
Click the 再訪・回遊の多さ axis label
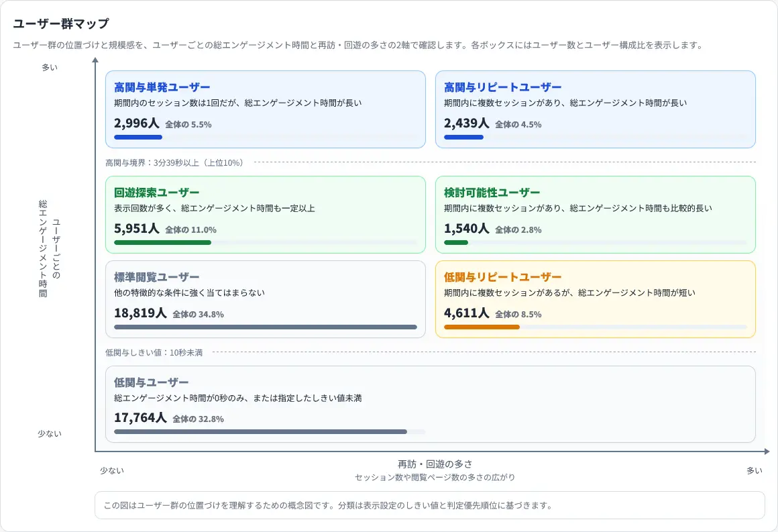[x=435, y=464]
